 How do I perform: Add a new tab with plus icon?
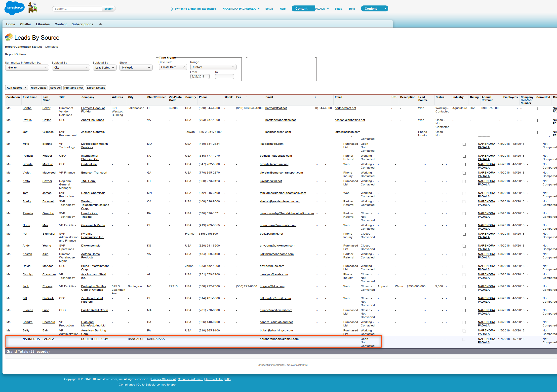pos(100,24)
